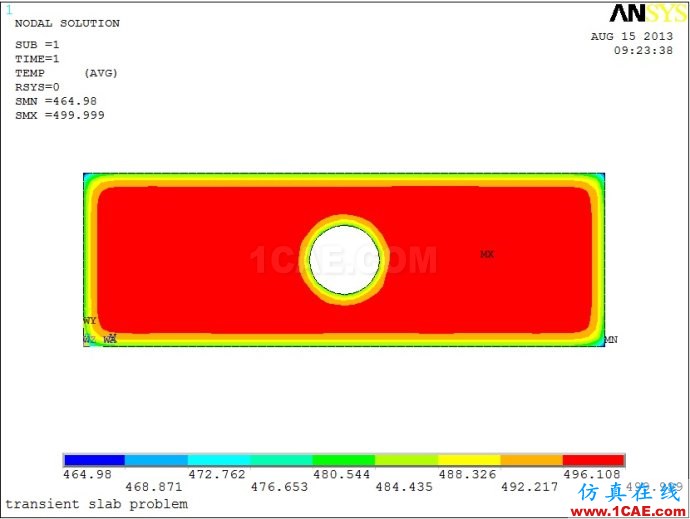Click the SMX =499.999 value
This screenshot has width=690, height=519.
[x=60, y=115]
